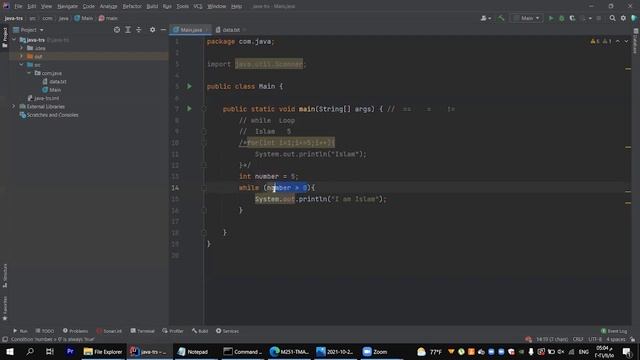The height and width of the screenshot is (360, 640).
Task: Switch to the Main.java editor tab
Action: pos(190,30)
